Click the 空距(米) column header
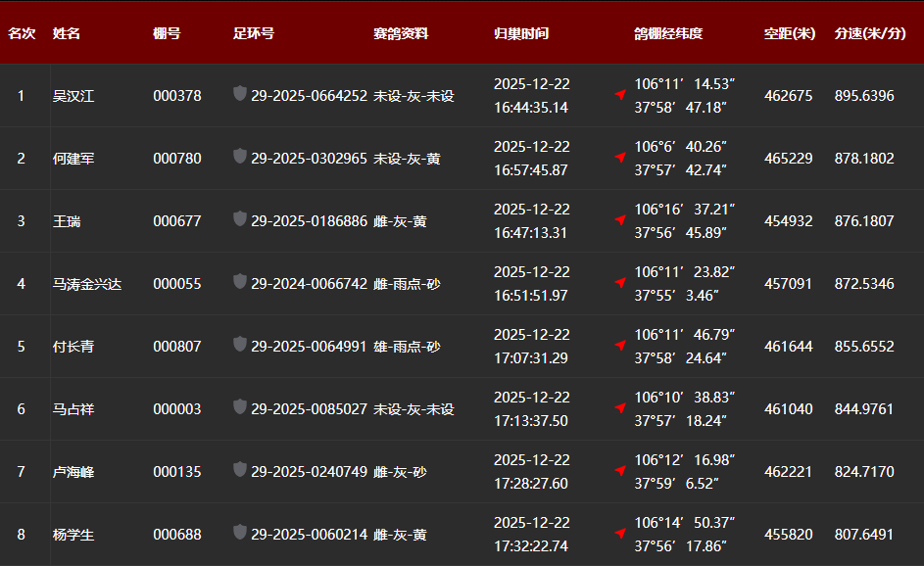The height and width of the screenshot is (566, 924). coord(790,33)
